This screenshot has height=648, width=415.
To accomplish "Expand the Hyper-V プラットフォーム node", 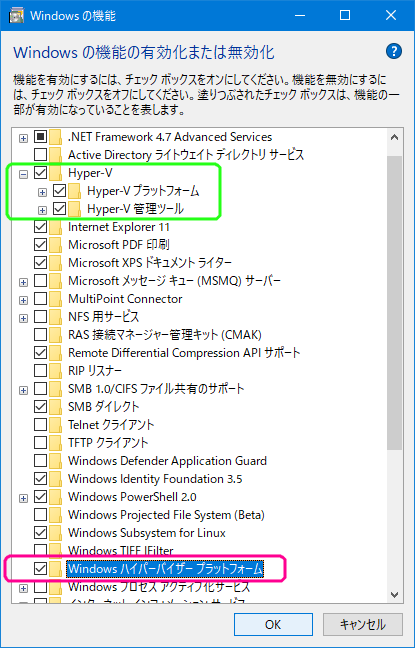I will tap(43, 193).
